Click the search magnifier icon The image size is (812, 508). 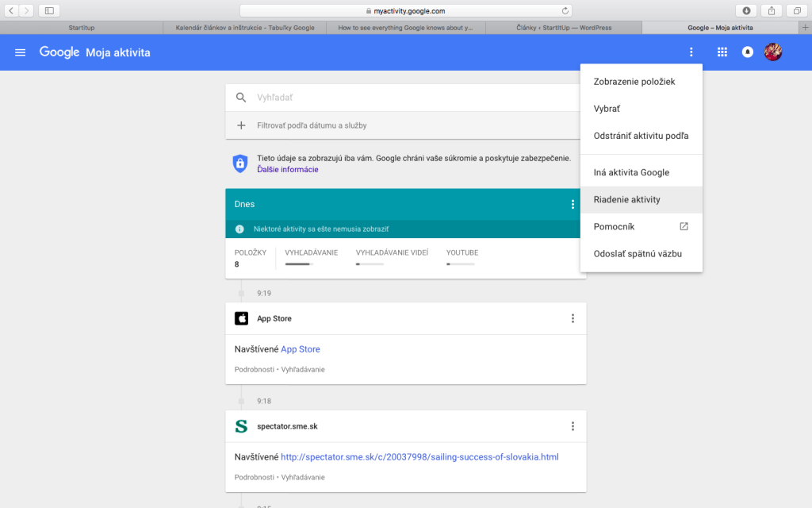point(241,98)
